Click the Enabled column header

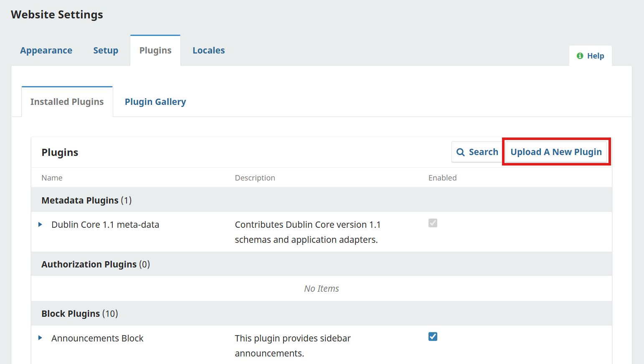coord(442,178)
